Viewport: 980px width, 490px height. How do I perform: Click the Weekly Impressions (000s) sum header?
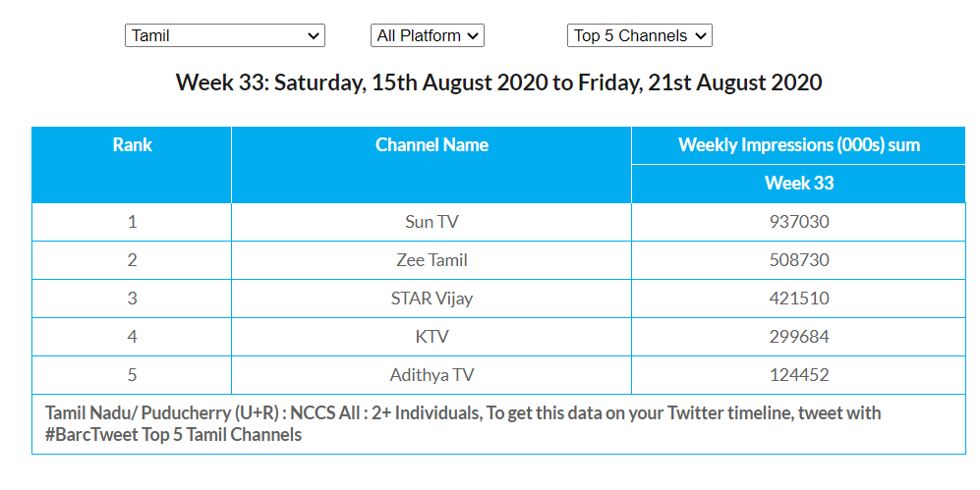pos(798,145)
